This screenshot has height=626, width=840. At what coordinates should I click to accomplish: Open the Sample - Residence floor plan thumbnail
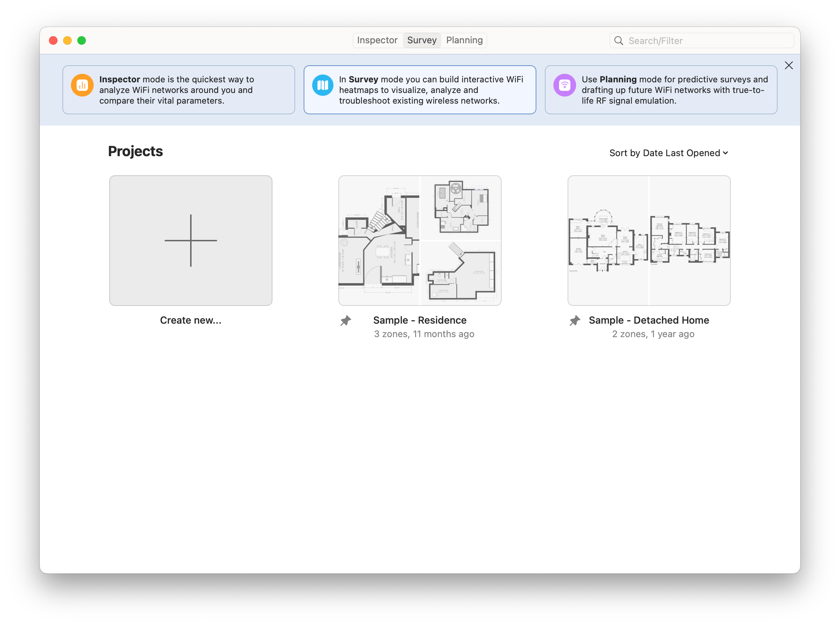click(420, 240)
